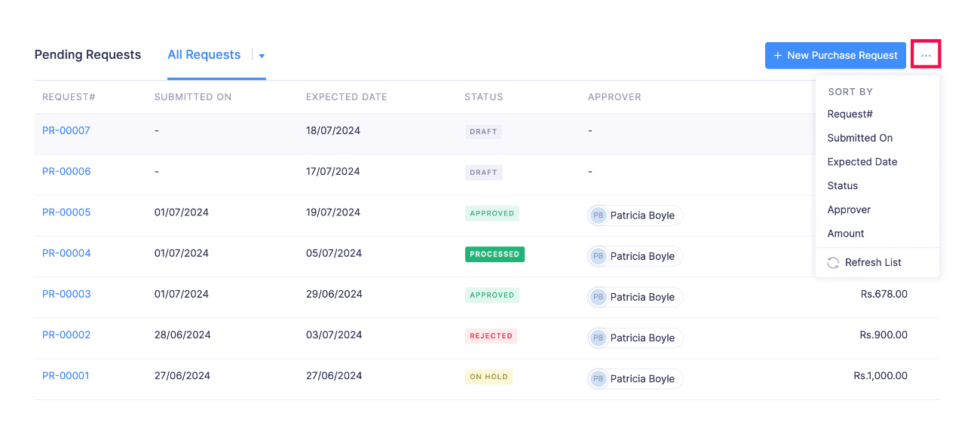Click the Refresh List icon
This screenshot has height=434, width=980.
point(833,262)
